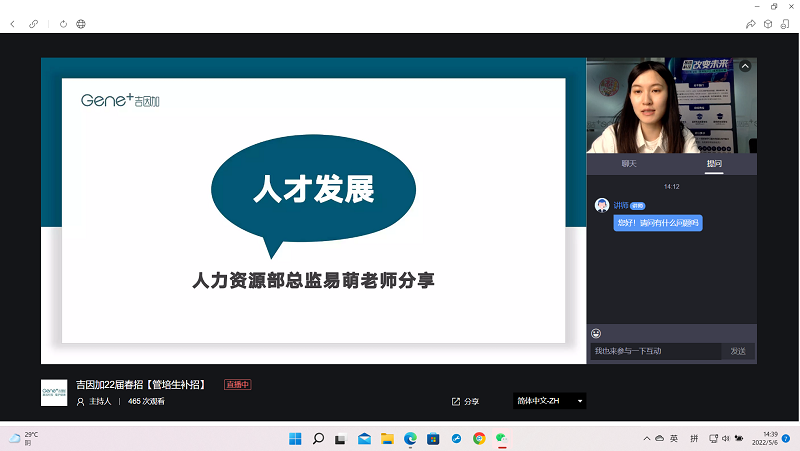This screenshot has width=800, height=451.
Task: Expand the system tray hidden icons
Action: pos(645,439)
